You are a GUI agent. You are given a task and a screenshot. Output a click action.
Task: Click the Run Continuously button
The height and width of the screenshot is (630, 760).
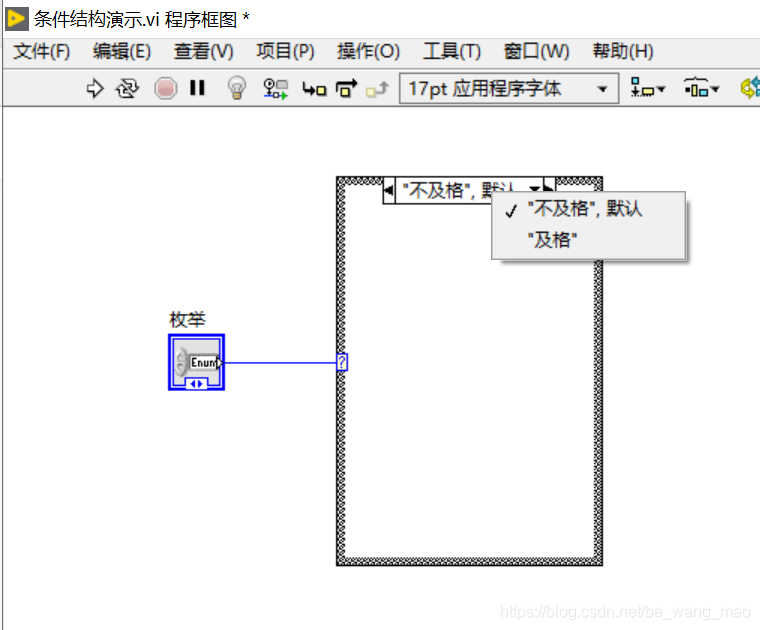pos(127,89)
